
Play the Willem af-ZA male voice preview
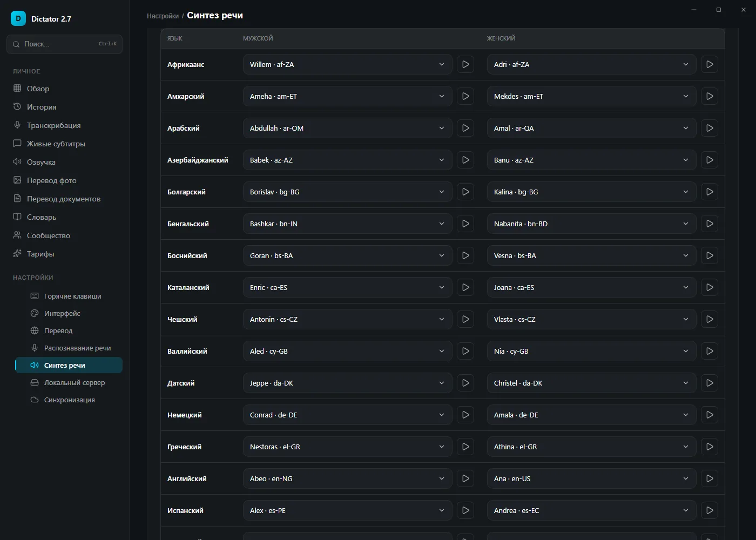(465, 64)
